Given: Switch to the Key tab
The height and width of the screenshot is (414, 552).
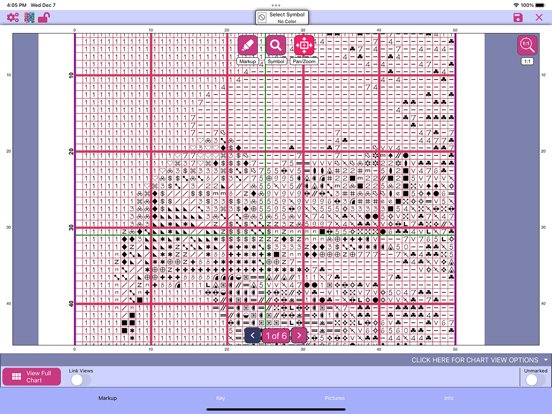Looking at the screenshot, I should point(220,398).
